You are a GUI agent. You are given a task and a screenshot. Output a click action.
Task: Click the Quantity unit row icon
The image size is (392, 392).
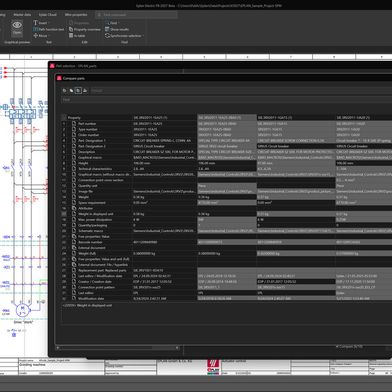(74, 186)
